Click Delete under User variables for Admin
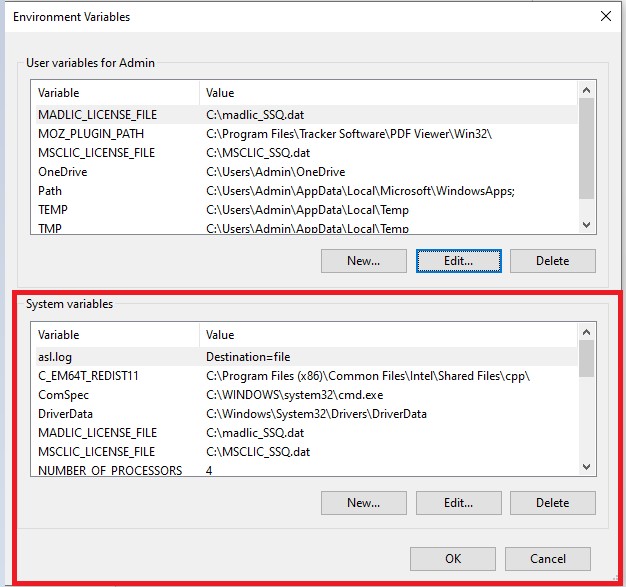 coord(552,261)
